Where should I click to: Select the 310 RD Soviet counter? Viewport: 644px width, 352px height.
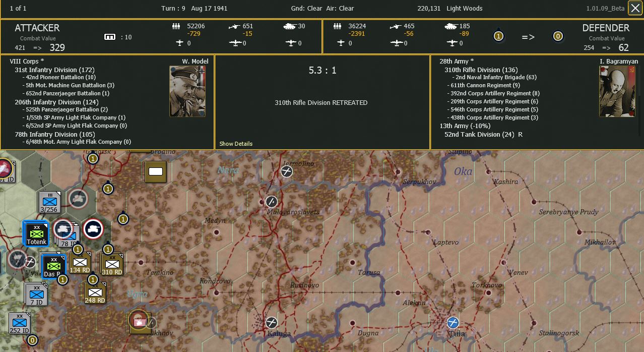112,265
